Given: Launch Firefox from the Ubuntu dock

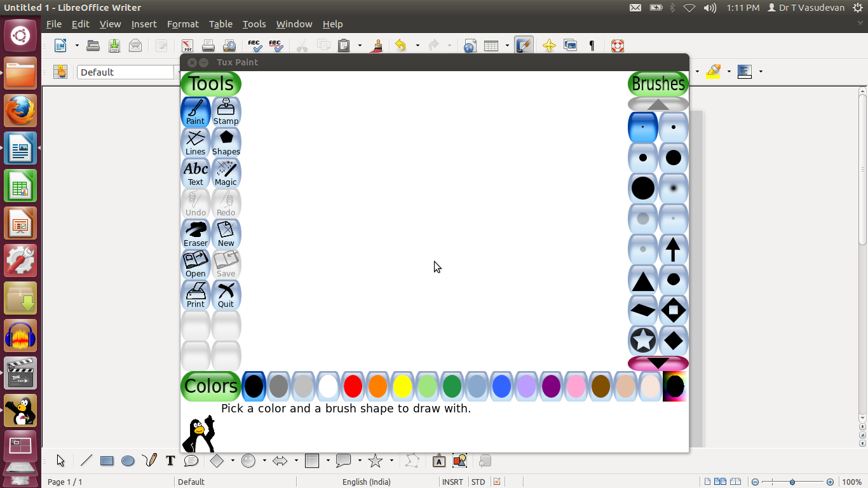Looking at the screenshot, I should 20,111.
